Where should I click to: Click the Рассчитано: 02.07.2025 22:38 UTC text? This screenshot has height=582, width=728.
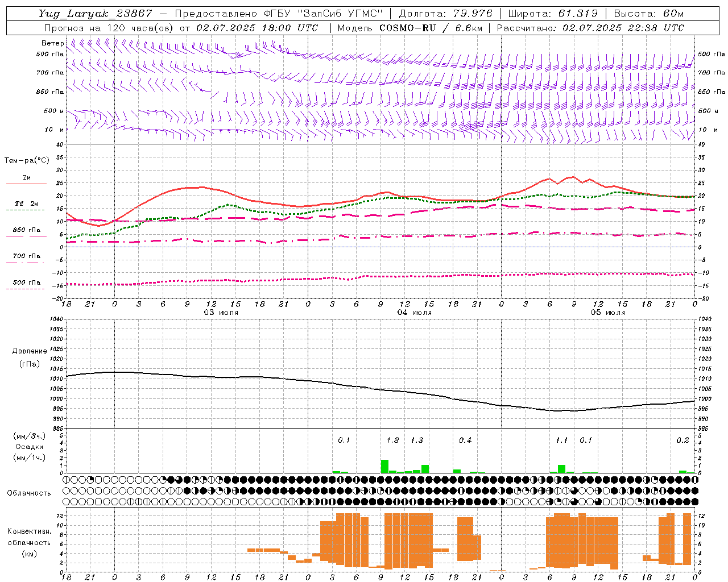[x=590, y=28]
